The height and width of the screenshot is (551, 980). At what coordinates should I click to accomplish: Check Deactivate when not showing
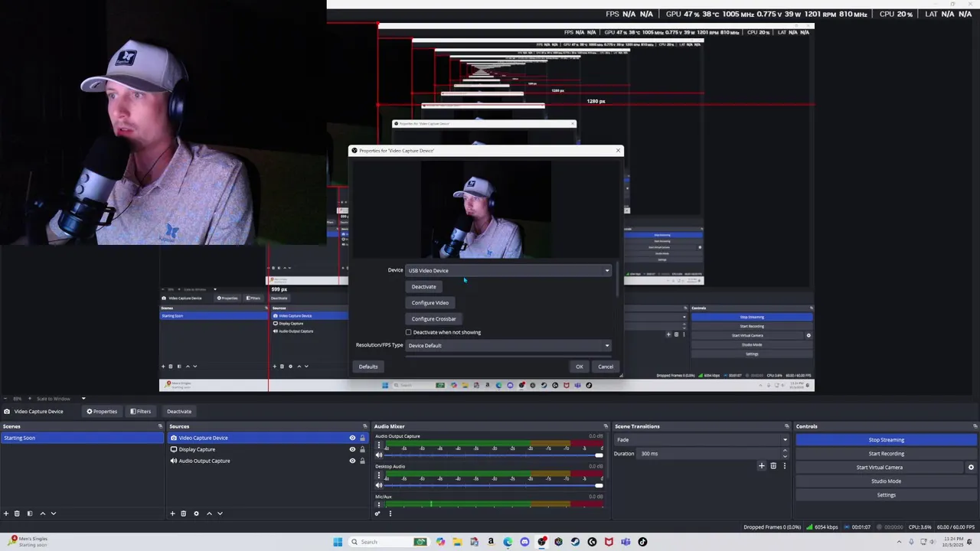pos(409,332)
